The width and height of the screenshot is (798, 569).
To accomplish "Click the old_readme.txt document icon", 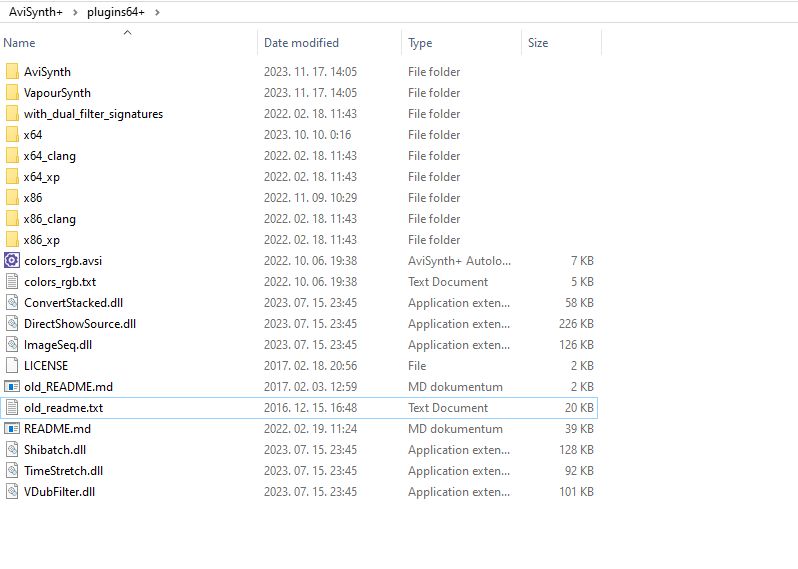I will (12, 408).
